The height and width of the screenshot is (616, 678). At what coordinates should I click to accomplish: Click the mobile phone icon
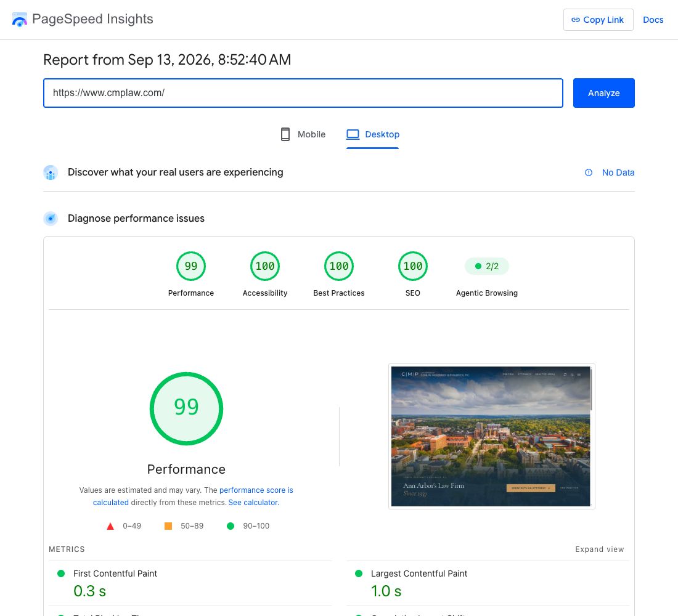point(285,134)
